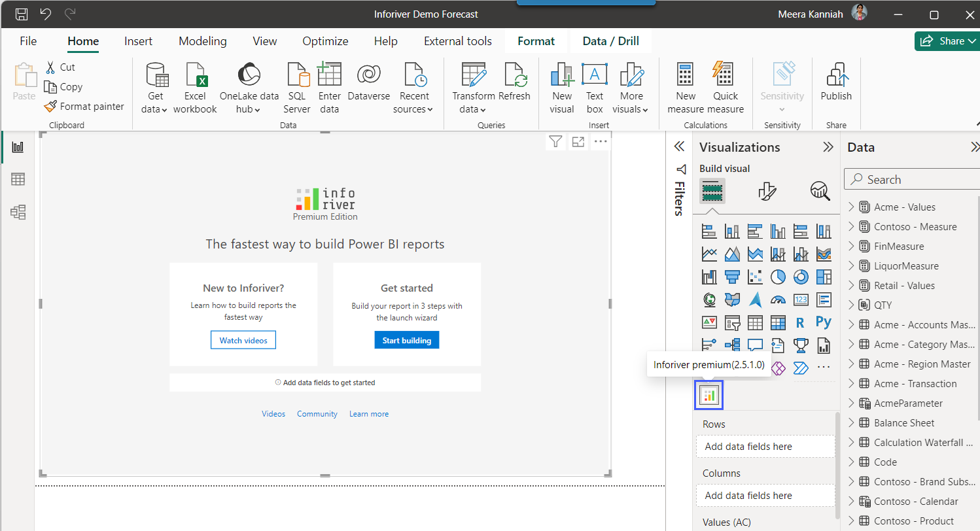Image resolution: width=980 pixels, height=531 pixels.
Task: Select the Format visual brush icon
Action: [x=767, y=191]
